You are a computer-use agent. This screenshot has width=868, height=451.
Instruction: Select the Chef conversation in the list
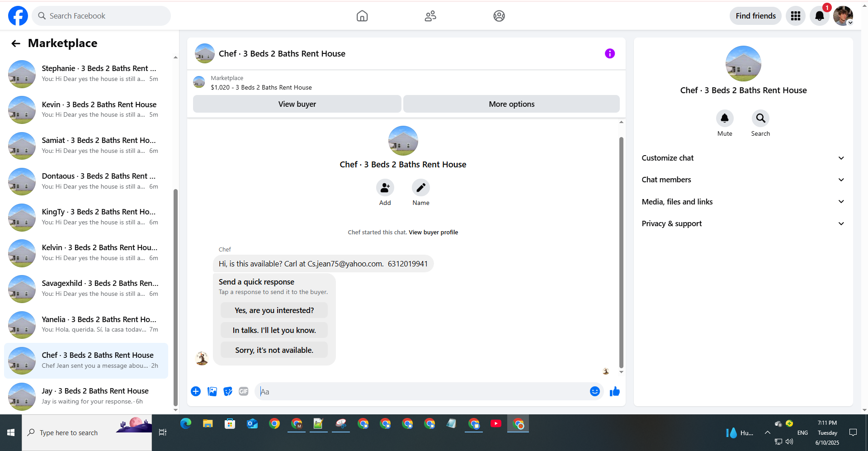(x=86, y=361)
